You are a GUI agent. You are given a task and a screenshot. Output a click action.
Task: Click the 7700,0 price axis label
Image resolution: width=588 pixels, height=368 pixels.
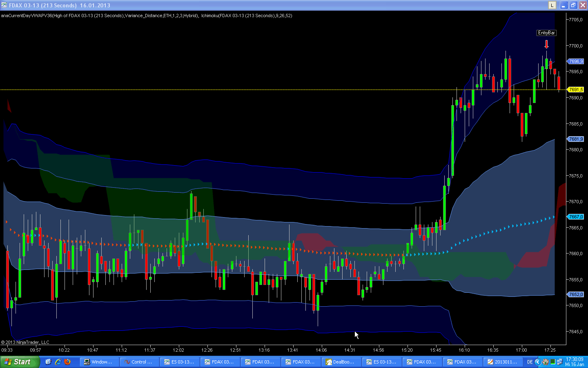click(x=576, y=46)
